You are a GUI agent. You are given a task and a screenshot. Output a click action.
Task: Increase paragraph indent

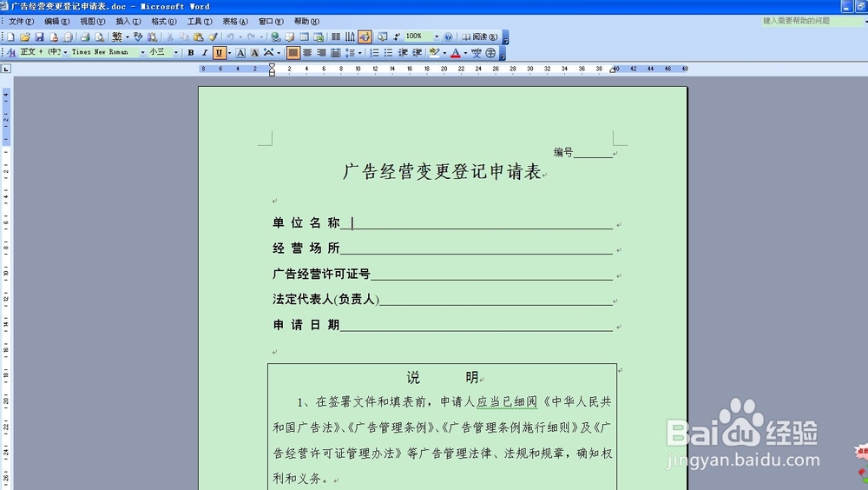tap(418, 52)
